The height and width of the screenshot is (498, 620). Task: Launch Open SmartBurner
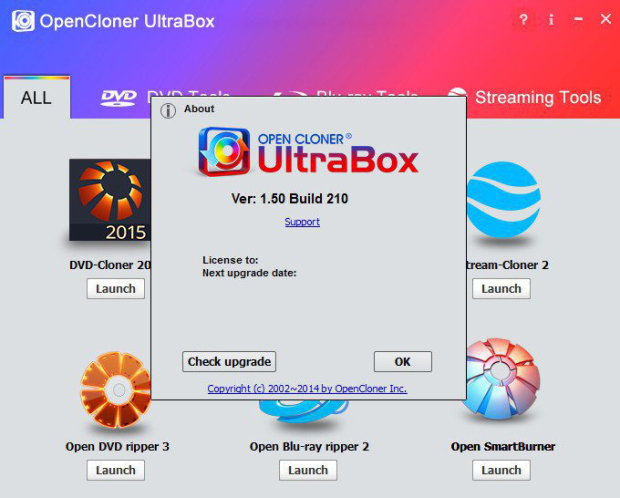click(x=501, y=470)
